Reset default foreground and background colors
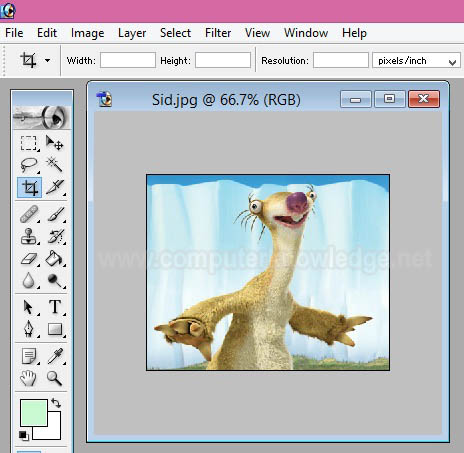 point(24,435)
